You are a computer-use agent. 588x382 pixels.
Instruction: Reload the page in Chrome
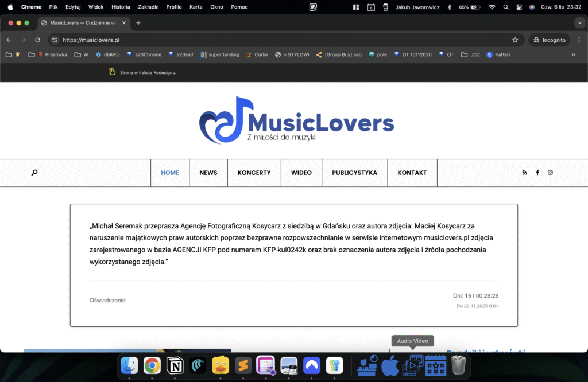(x=38, y=40)
